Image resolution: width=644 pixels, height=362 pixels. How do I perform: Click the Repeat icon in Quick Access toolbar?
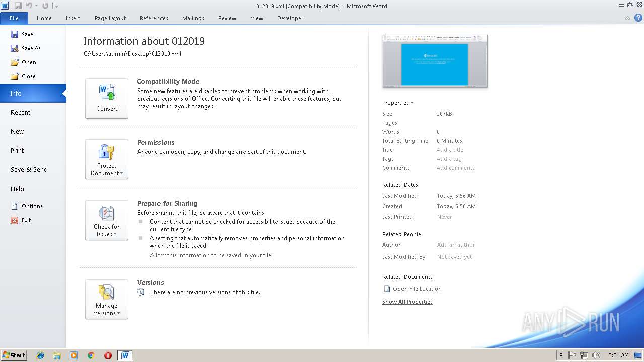pos(45,6)
